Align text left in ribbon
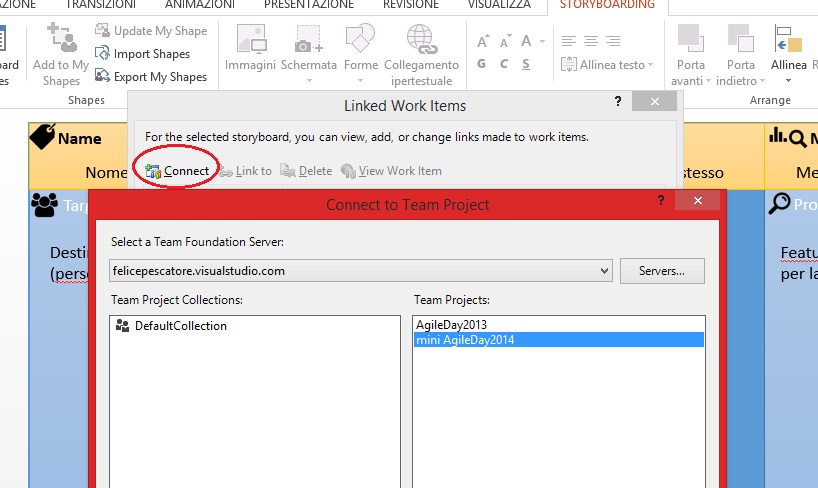The image size is (818, 488). pos(569,41)
